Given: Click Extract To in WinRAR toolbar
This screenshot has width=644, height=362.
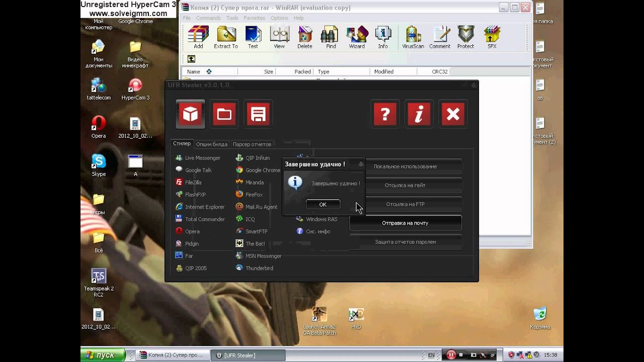Looking at the screenshot, I should click(226, 38).
